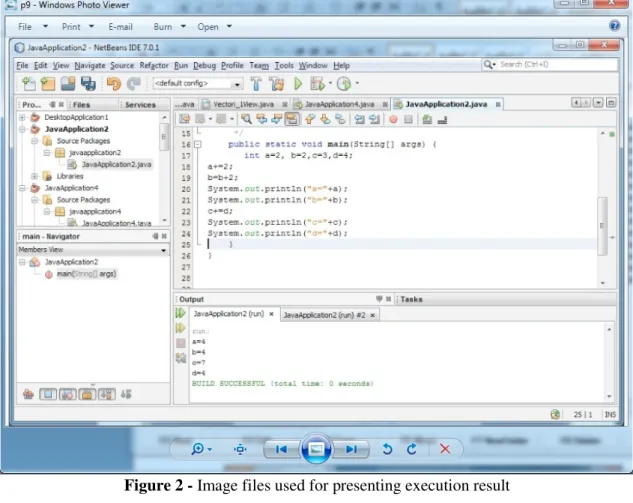This screenshot has width=633, height=503.
Task: Toggle Show Inherited Members filter in Navigator
Action: tap(28, 394)
